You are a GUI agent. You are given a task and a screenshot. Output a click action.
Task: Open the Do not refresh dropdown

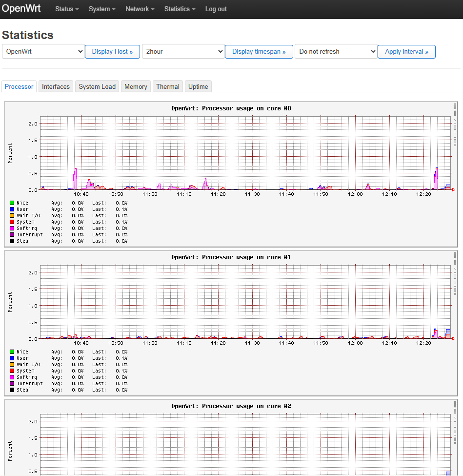(x=336, y=51)
